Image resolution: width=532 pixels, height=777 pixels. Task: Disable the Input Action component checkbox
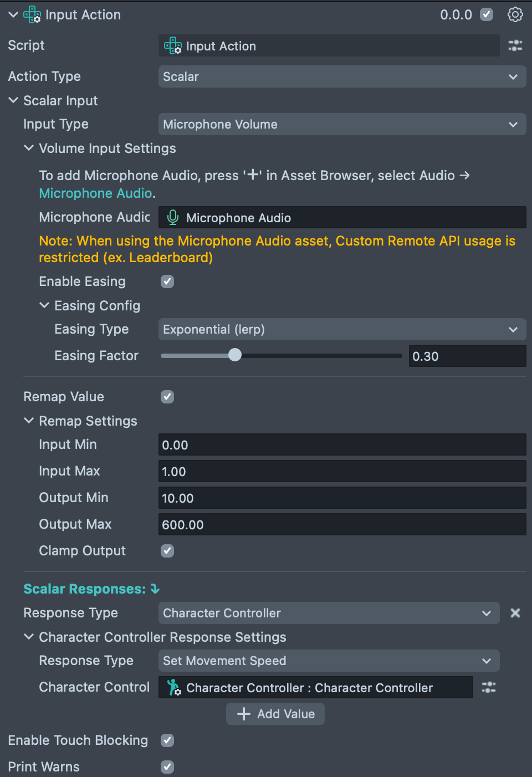point(487,14)
